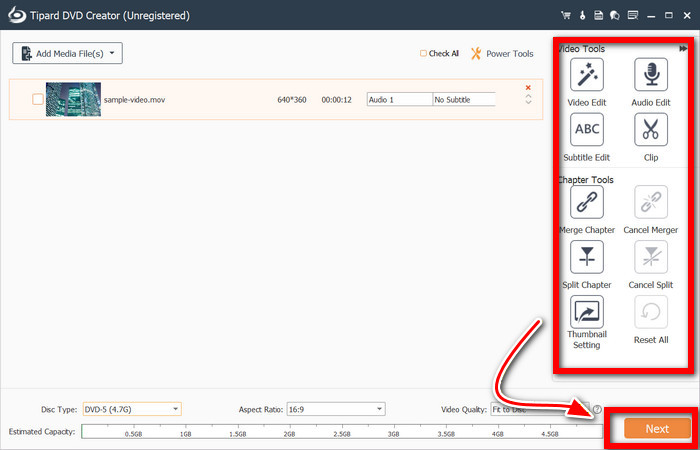Collapse the tools panel with double-arrow
Viewport: 700px width, 450px height.
pos(683,49)
